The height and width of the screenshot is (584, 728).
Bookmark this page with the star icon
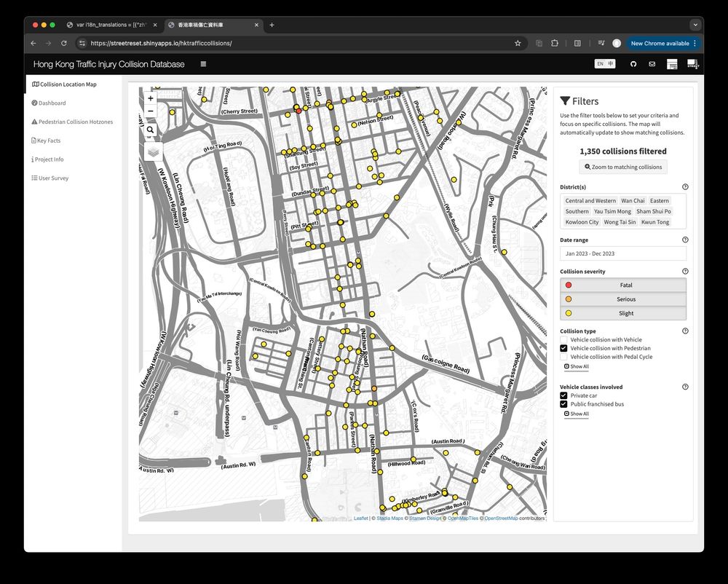pos(518,43)
